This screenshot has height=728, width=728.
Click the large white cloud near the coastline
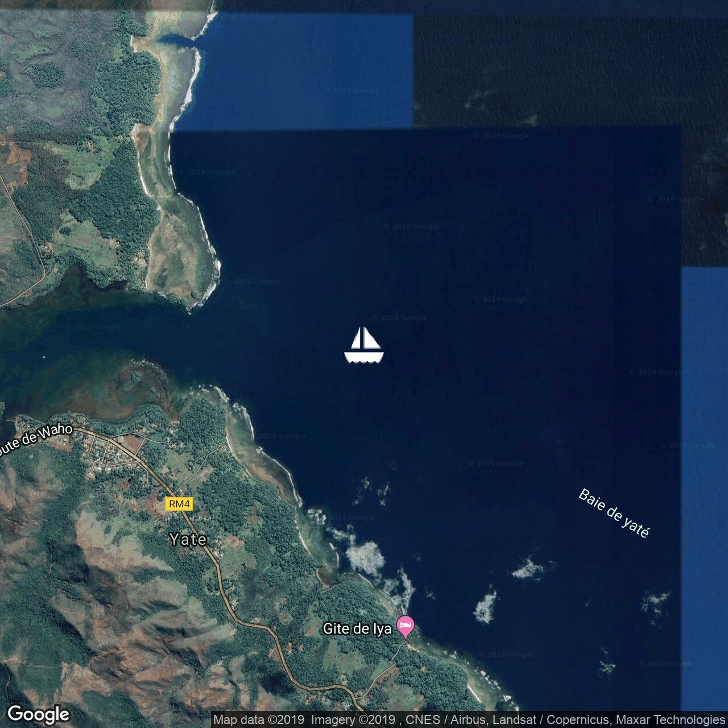coord(364,555)
